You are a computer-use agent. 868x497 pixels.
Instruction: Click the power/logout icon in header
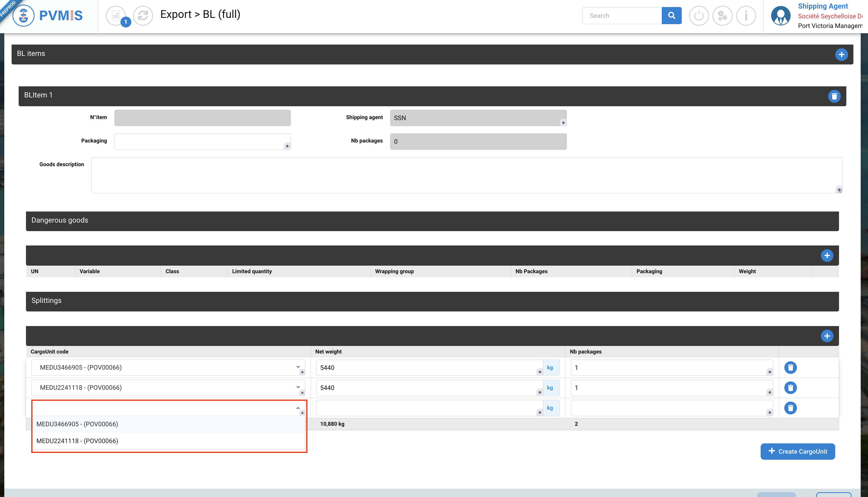tap(699, 16)
